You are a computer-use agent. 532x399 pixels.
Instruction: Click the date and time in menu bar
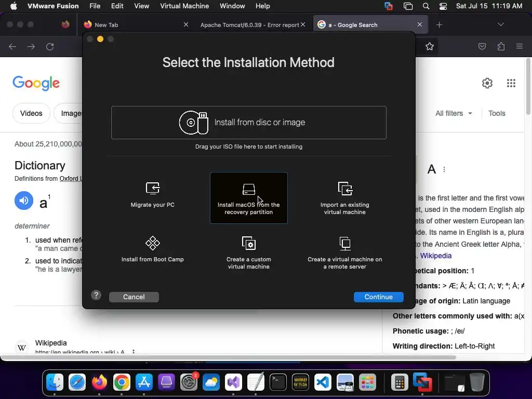coord(489,6)
